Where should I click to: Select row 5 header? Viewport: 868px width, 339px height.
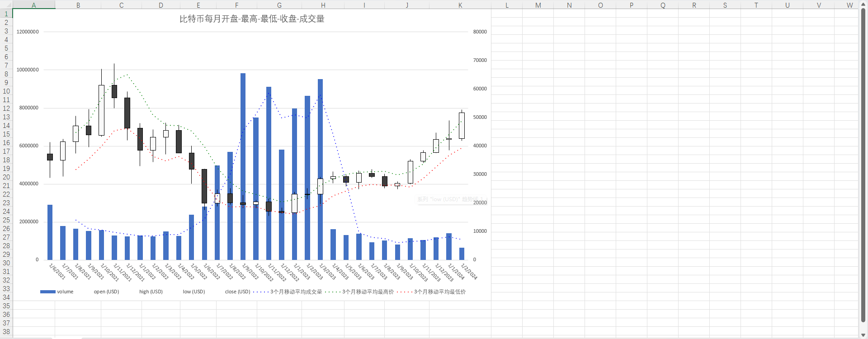click(6, 48)
